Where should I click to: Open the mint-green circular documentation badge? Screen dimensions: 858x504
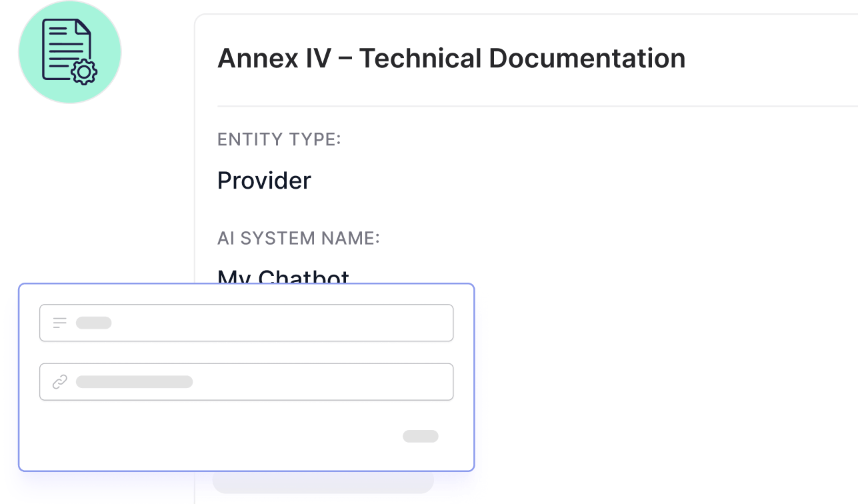coord(69,52)
